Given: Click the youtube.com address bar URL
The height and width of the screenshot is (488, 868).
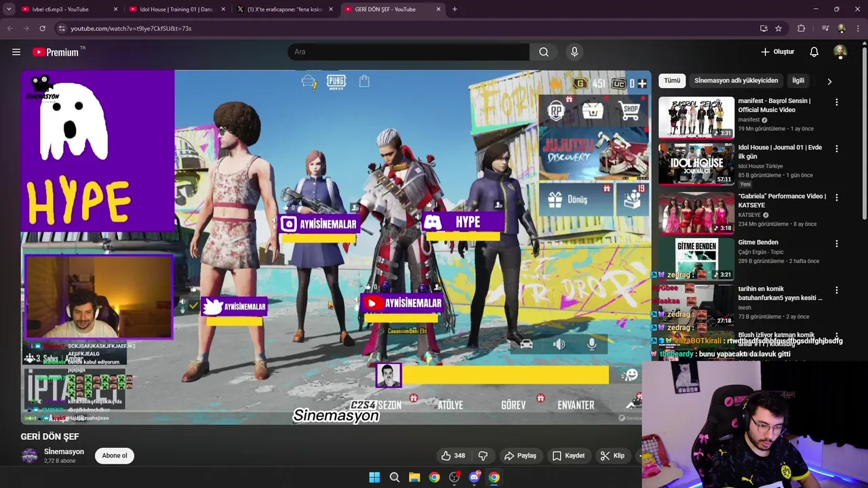Looking at the screenshot, I should 131,28.
